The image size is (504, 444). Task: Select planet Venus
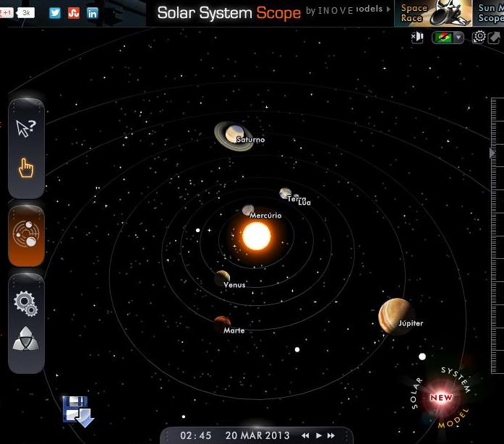tap(223, 277)
